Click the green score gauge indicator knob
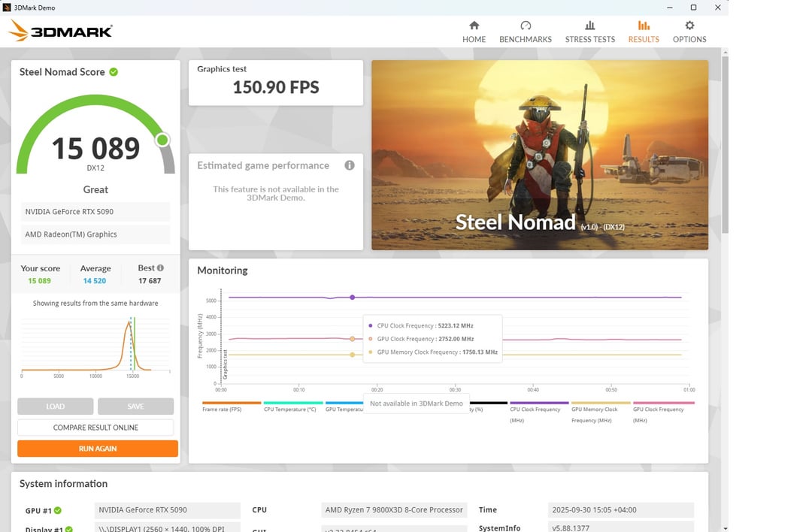The image size is (812, 532). (162, 140)
